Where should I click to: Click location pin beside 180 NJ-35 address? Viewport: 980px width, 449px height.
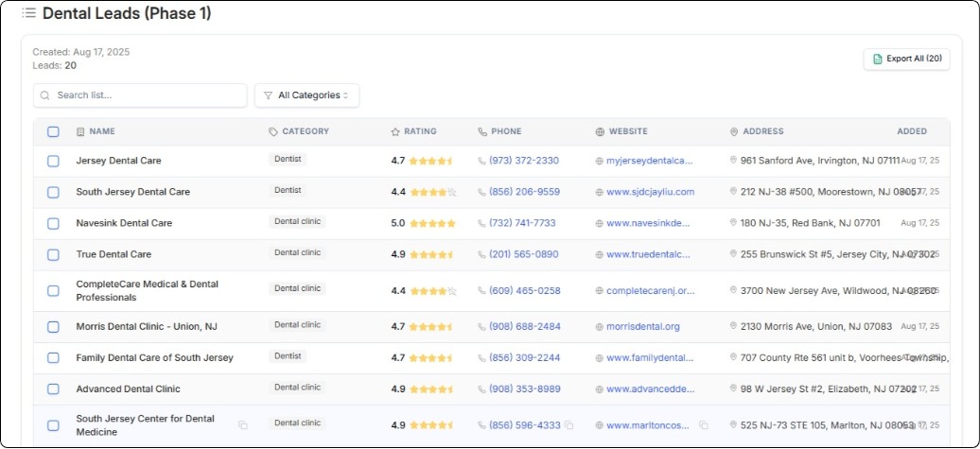click(733, 222)
